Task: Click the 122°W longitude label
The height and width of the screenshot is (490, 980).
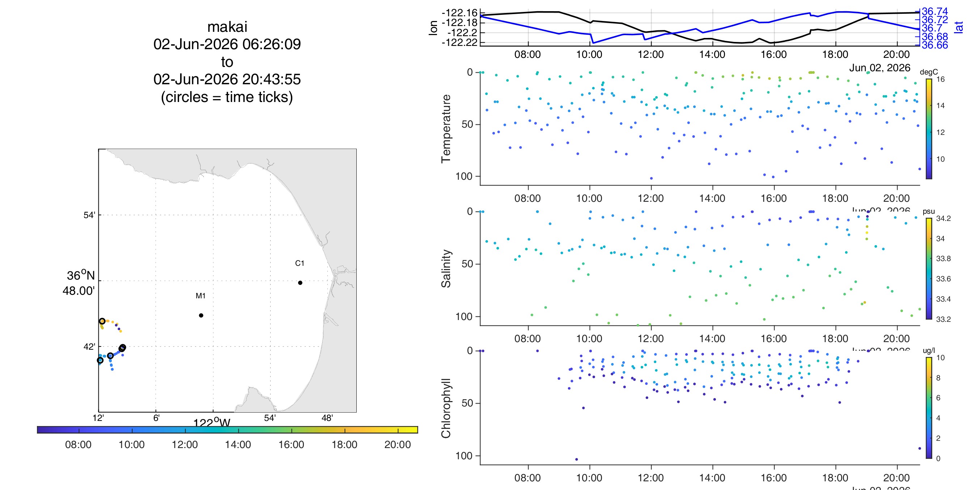Action: [212, 422]
